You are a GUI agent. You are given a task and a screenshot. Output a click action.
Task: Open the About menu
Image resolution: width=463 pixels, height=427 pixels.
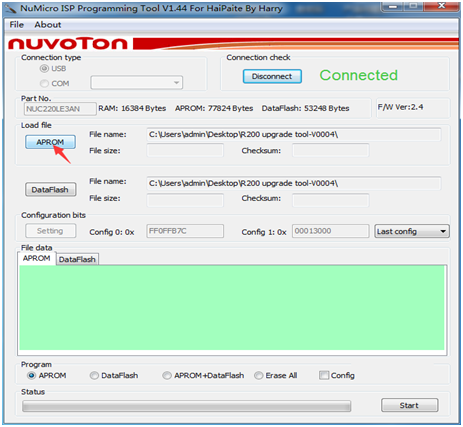tap(48, 25)
